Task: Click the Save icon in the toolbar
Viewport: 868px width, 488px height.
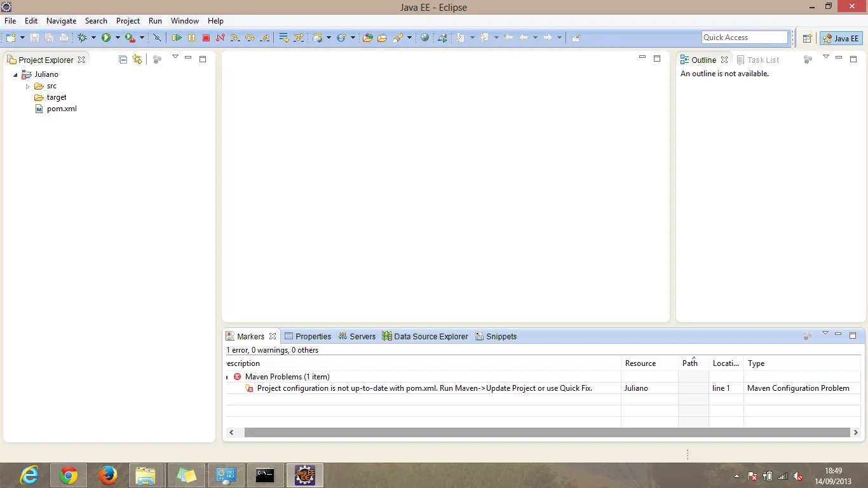Action: (x=34, y=38)
